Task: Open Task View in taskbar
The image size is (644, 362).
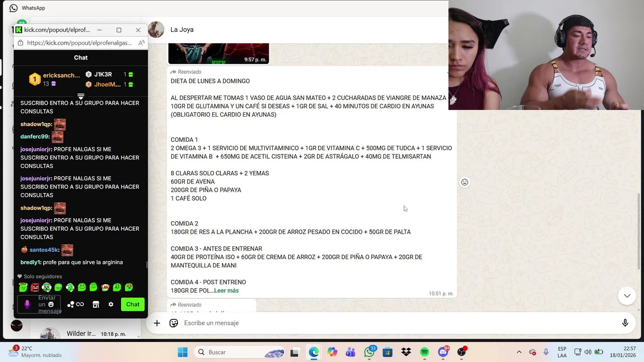Action: (294, 352)
